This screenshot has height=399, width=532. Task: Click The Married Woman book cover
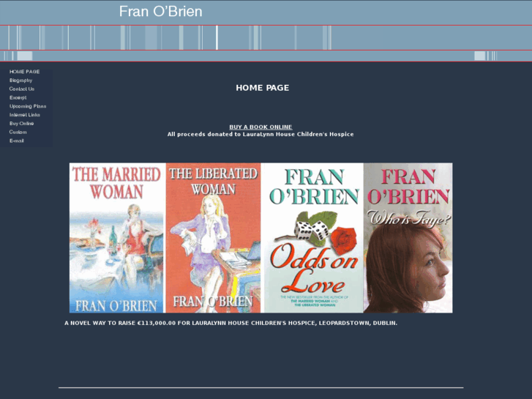[x=116, y=238]
